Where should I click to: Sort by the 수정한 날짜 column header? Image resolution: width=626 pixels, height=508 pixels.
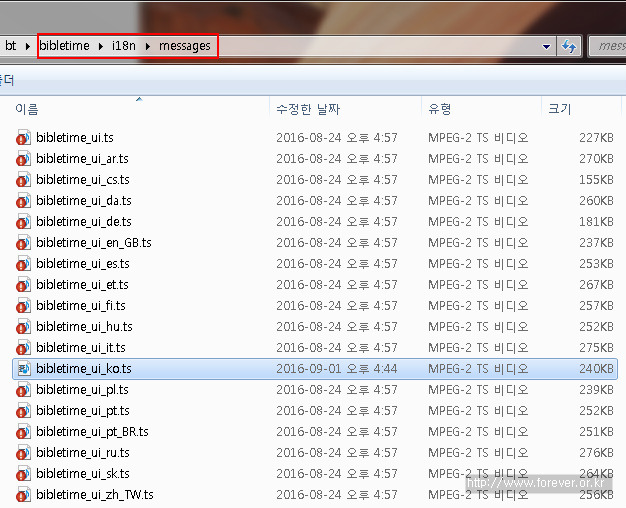click(308, 109)
